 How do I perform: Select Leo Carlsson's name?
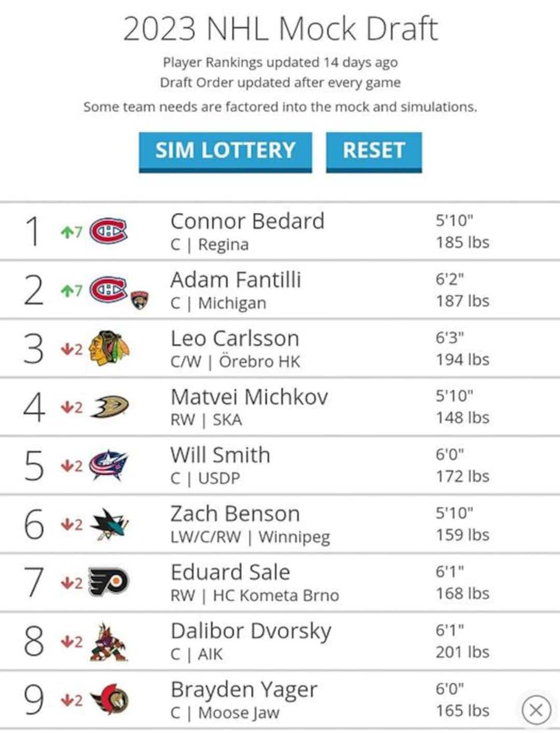(235, 339)
